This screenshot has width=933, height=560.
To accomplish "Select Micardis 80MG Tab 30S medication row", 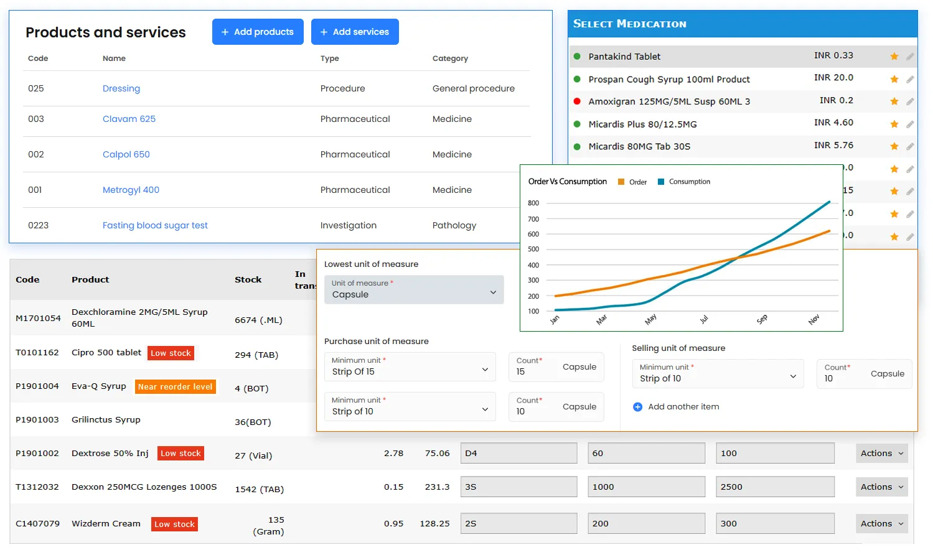I will [639, 147].
